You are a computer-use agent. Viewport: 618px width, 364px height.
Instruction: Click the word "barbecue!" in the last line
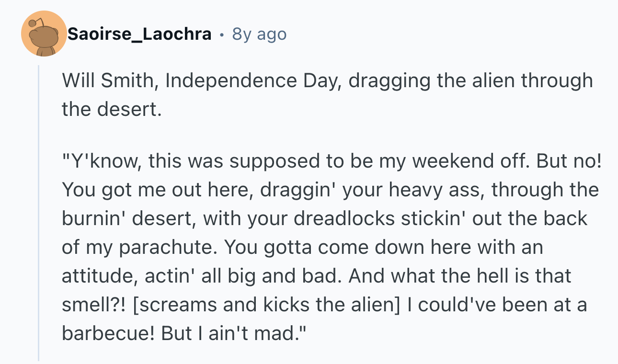[x=109, y=334]
